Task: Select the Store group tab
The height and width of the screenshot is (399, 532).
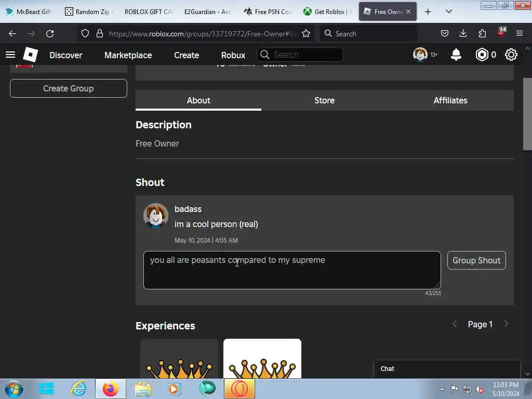Action: 324,100
